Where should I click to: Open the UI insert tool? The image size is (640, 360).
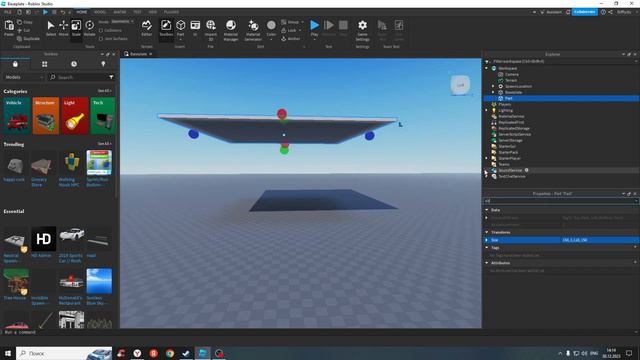(195, 28)
